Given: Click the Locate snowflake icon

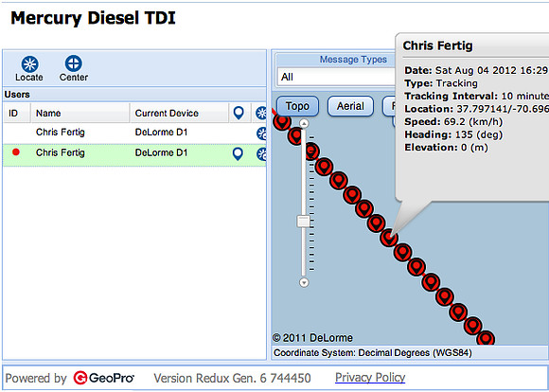Looking at the screenshot, I should tap(29, 64).
